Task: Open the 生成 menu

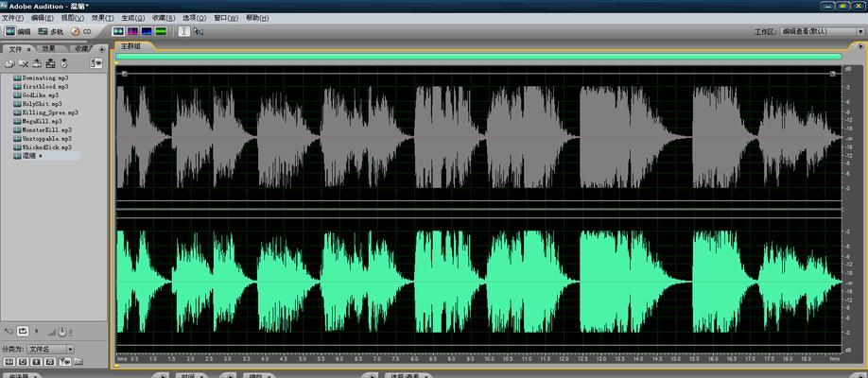Action: click(x=133, y=18)
